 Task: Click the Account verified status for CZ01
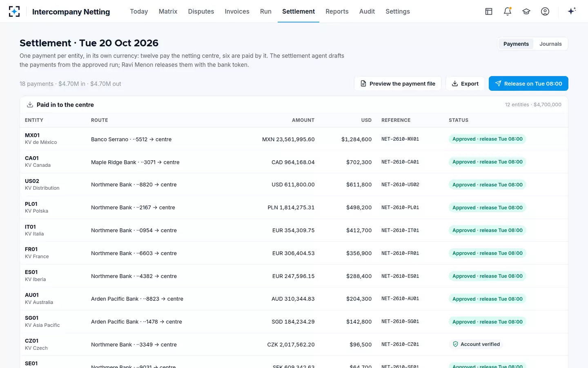click(476, 344)
